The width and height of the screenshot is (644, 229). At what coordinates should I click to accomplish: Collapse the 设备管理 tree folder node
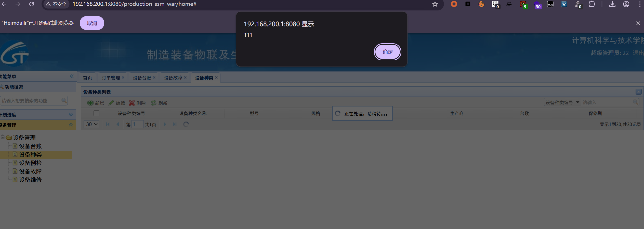click(x=3, y=137)
